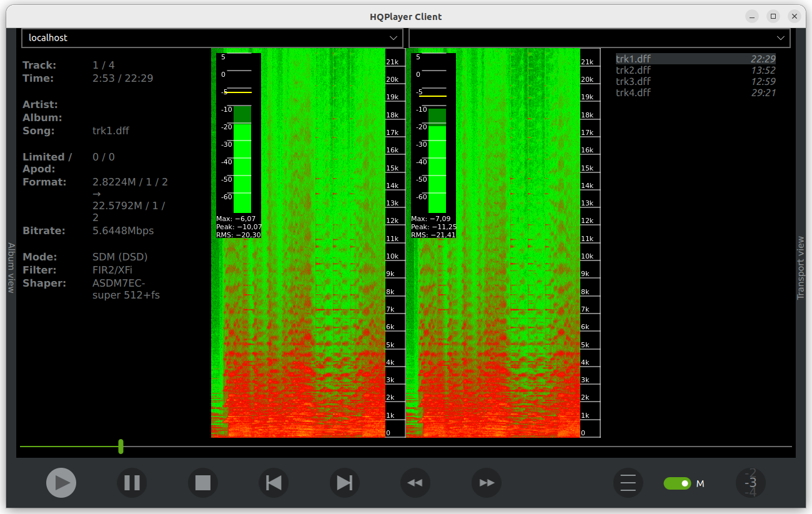Choose trk3.dff from the track list

coord(633,81)
